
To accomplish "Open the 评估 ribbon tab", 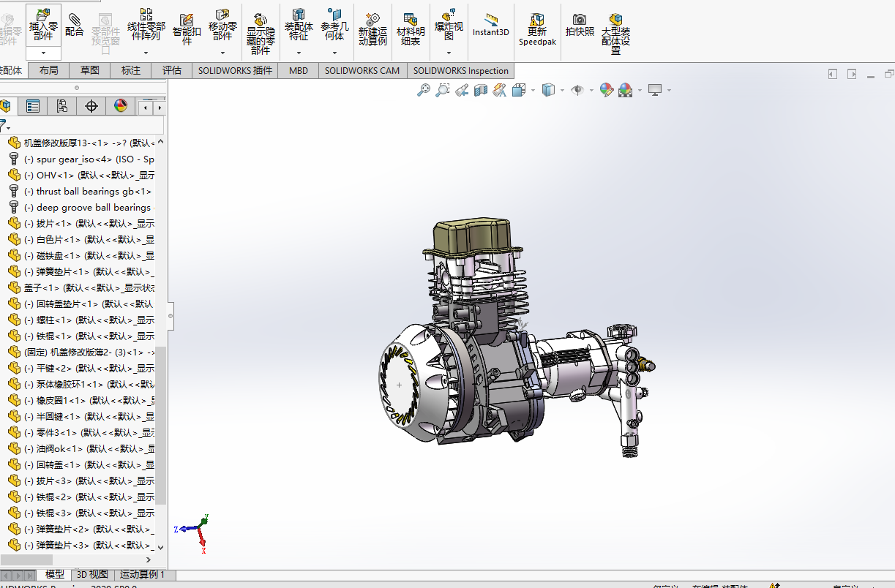I will (172, 70).
